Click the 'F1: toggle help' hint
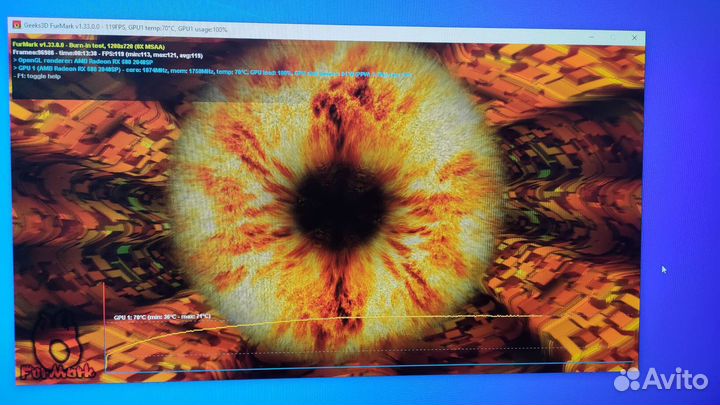 37,76
